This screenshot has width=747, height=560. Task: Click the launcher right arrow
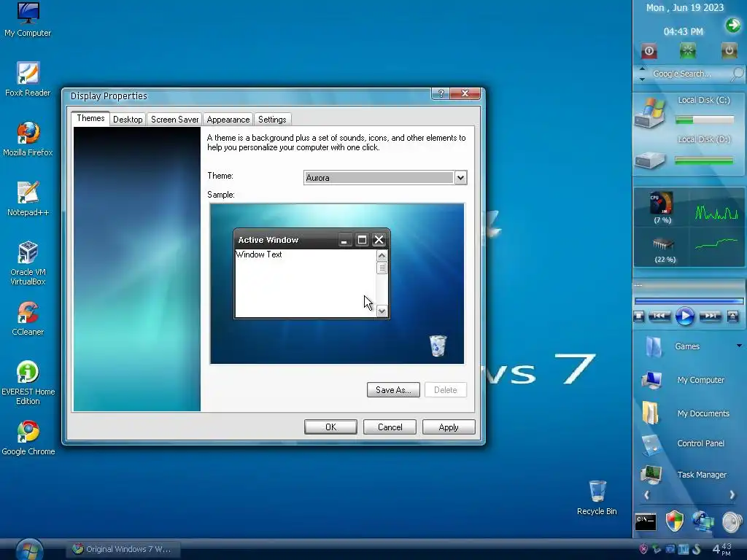[x=732, y=495]
